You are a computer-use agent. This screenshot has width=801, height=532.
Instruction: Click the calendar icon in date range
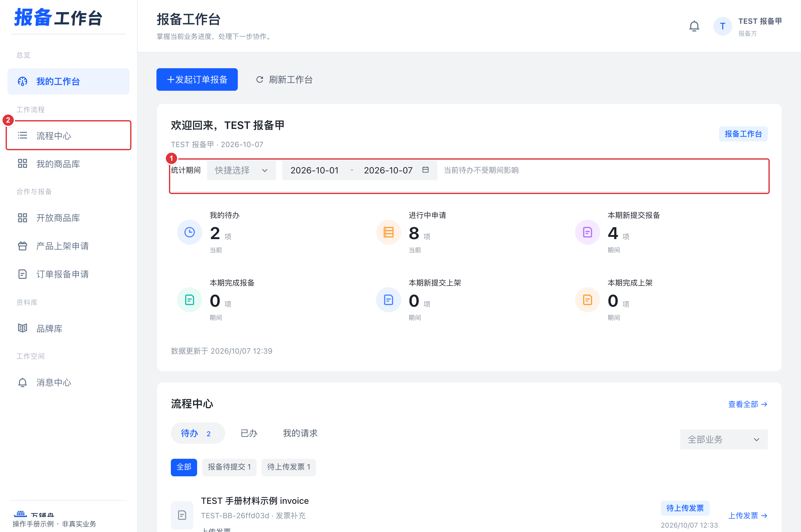tap(426, 170)
